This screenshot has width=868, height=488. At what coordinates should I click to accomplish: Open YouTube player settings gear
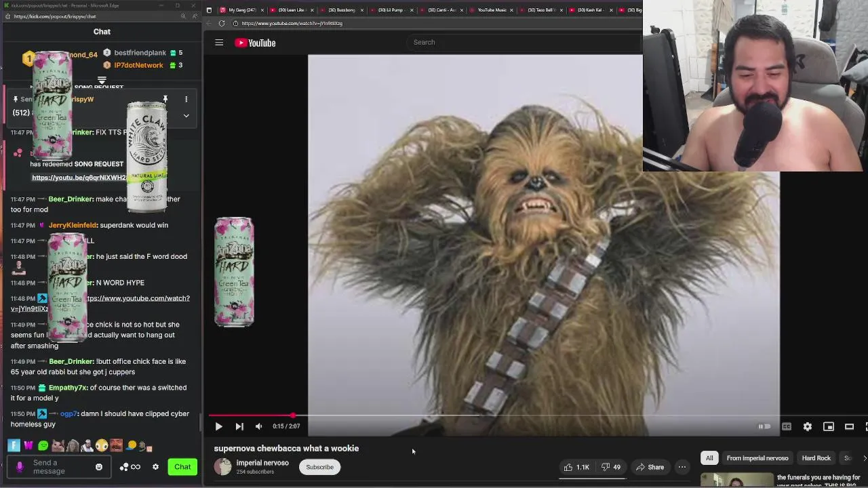tap(807, 426)
